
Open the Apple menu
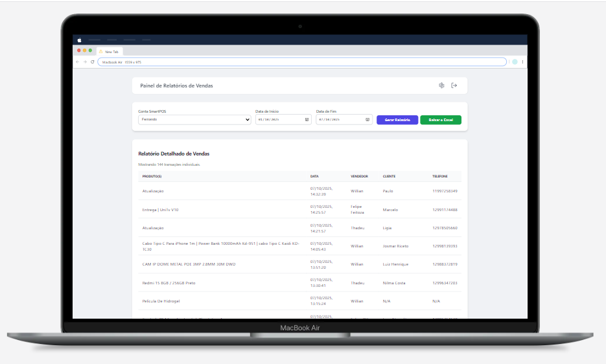(x=79, y=40)
